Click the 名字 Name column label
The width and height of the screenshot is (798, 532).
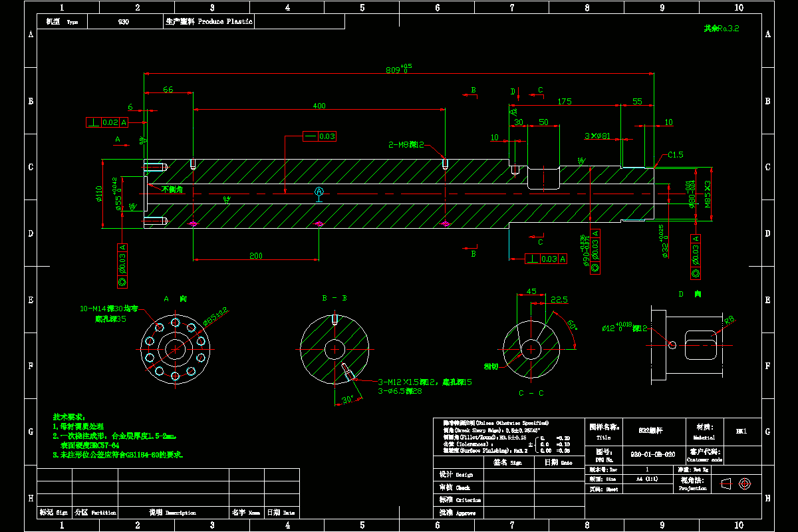[245, 512]
